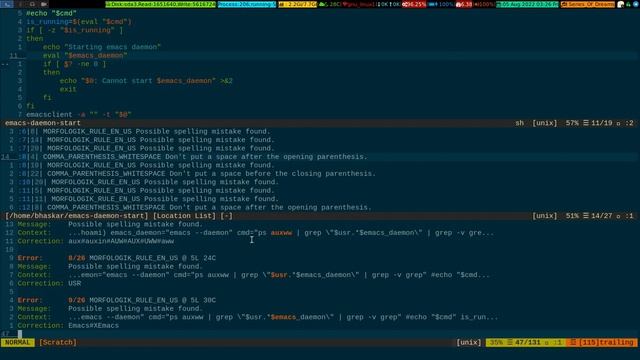This screenshot has height=360, width=640.
Task: Click the NORMAL mode indicator
Action: (18, 342)
